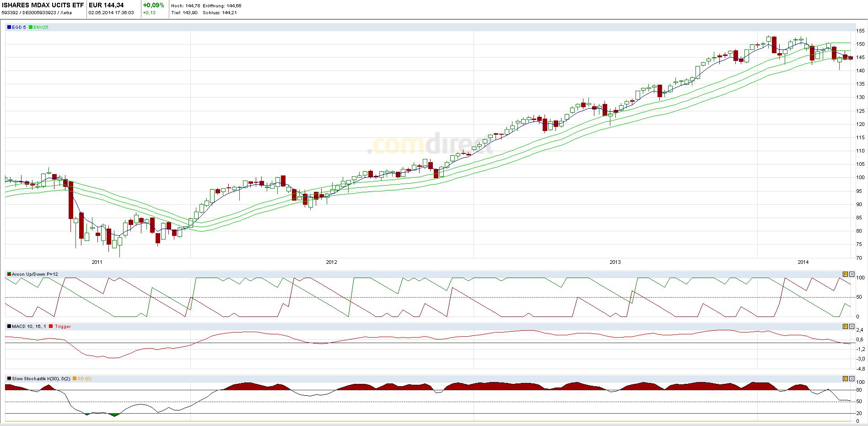Click the 70 price axis label
The image size is (868, 426).
click(x=859, y=258)
